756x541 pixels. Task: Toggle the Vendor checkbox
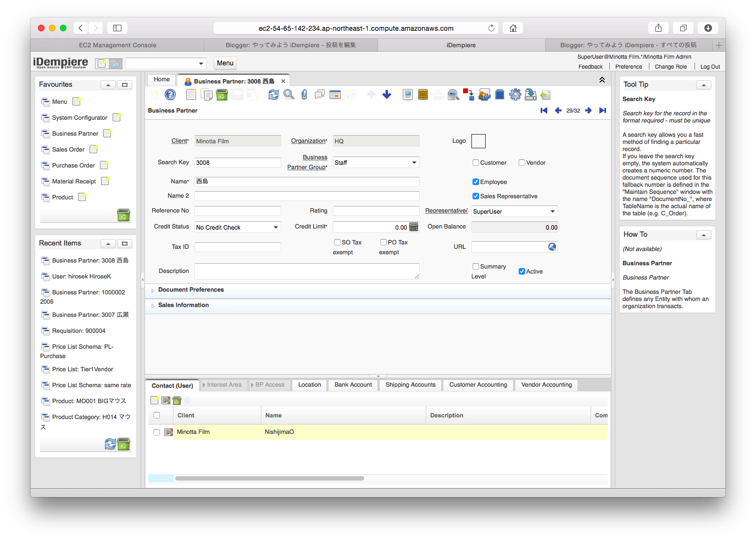522,163
